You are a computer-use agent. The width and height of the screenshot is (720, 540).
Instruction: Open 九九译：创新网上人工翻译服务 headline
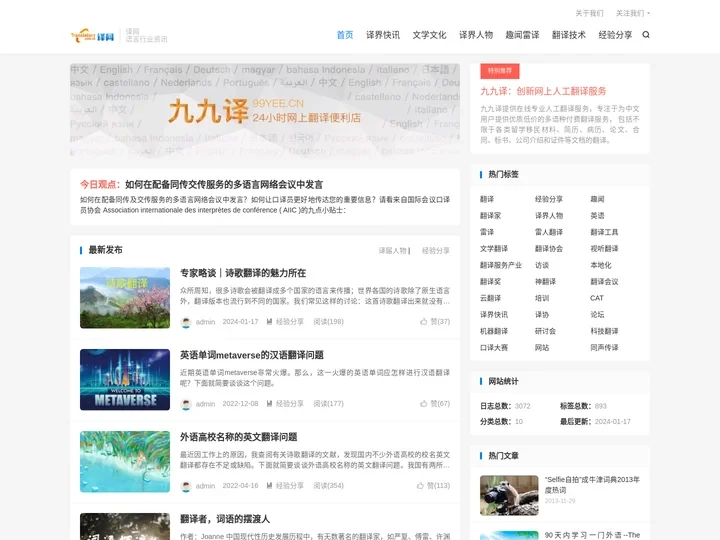click(543, 91)
